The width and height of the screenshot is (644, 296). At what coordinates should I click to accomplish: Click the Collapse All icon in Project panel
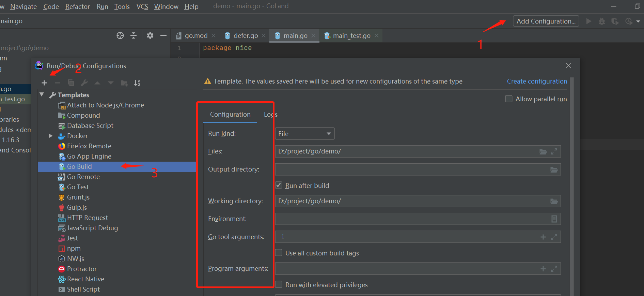click(x=133, y=35)
